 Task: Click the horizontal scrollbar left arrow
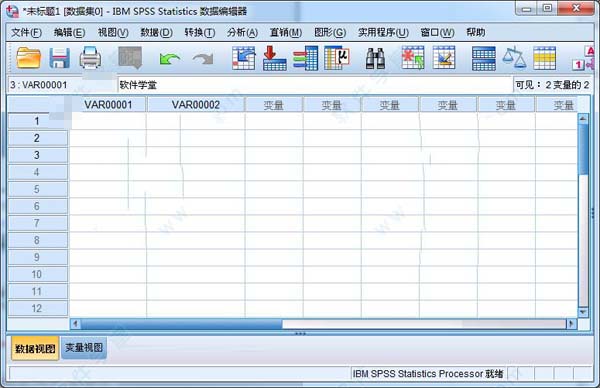click(x=75, y=324)
